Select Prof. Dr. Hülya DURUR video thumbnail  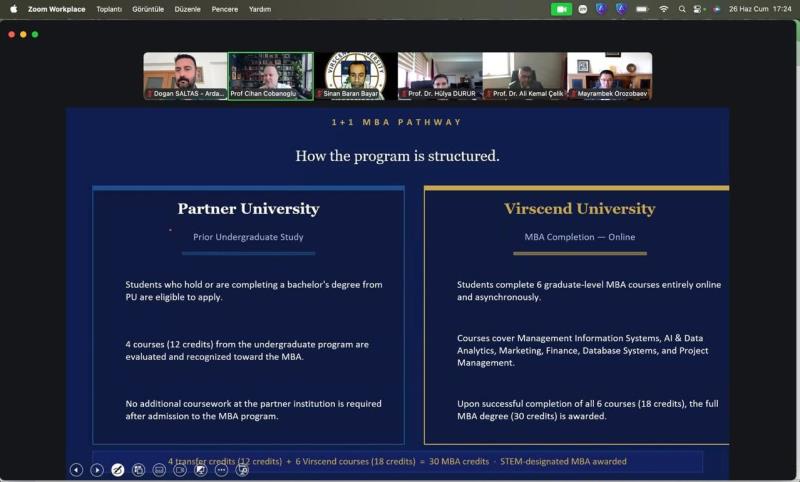tap(440, 75)
